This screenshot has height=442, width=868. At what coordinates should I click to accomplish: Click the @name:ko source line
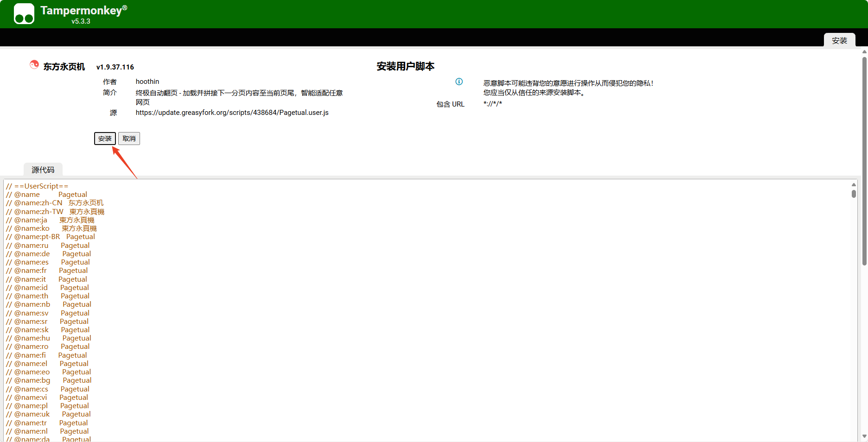(51, 228)
